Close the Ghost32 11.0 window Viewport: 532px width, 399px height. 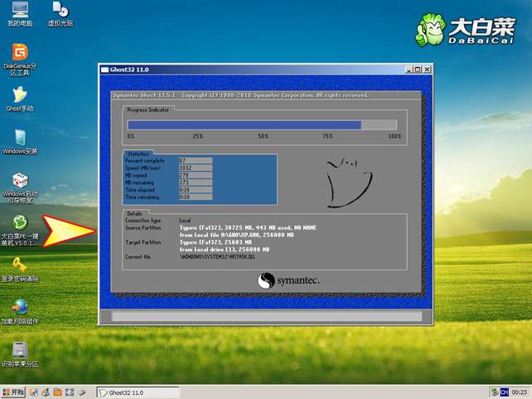click(x=427, y=70)
